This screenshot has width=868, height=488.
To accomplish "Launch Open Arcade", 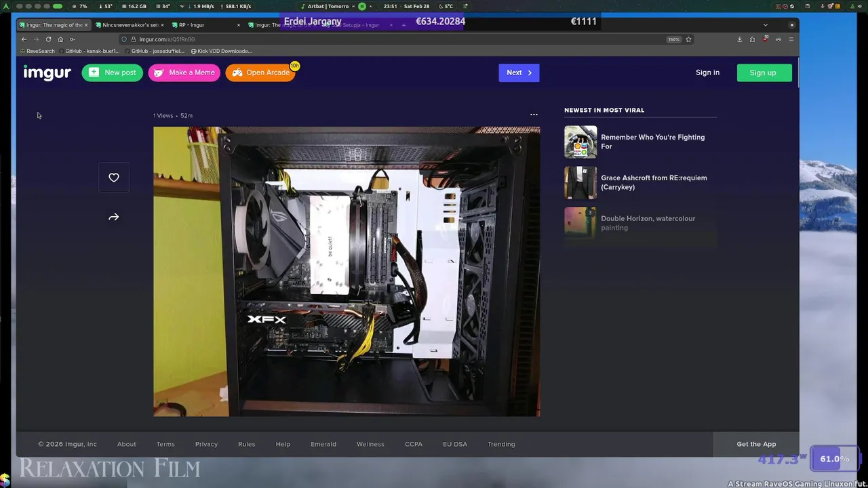I will point(260,73).
